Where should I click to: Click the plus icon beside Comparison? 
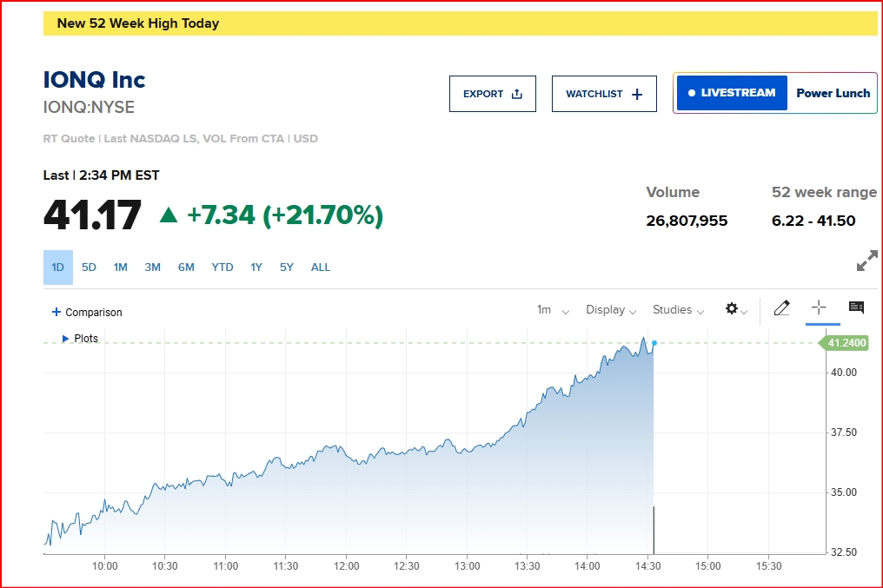56,313
